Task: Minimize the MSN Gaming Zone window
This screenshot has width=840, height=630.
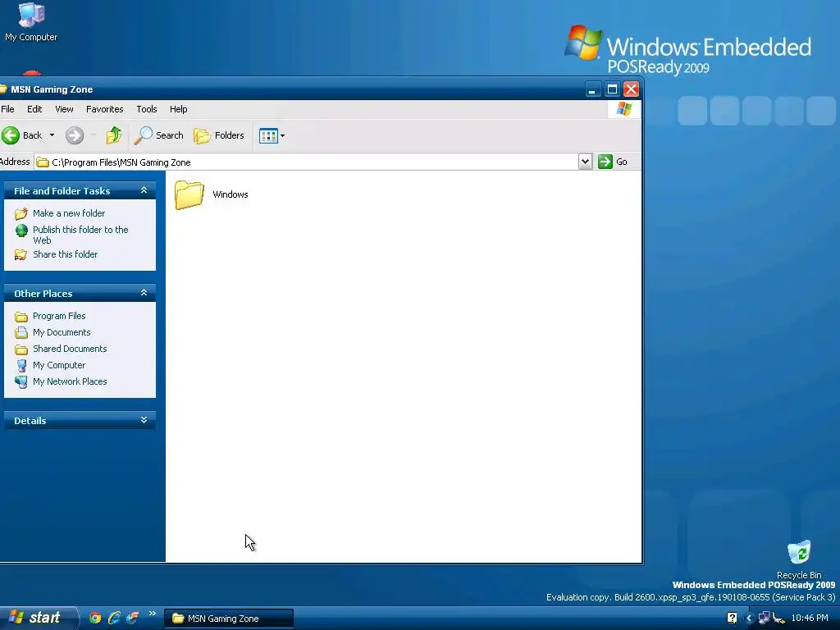Action: click(592, 89)
